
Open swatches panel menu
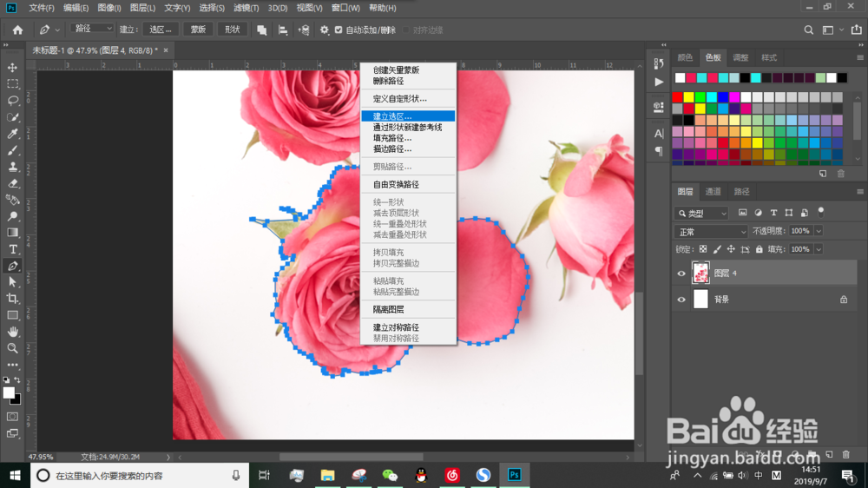coord(859,57)
